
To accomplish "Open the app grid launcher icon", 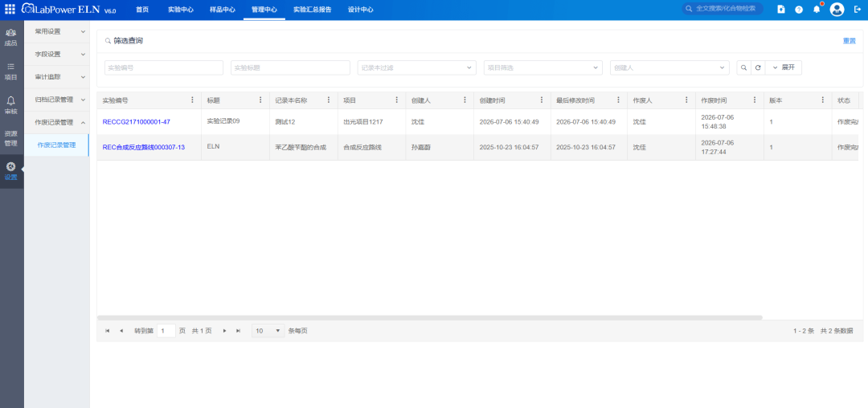I will (10, 10).
